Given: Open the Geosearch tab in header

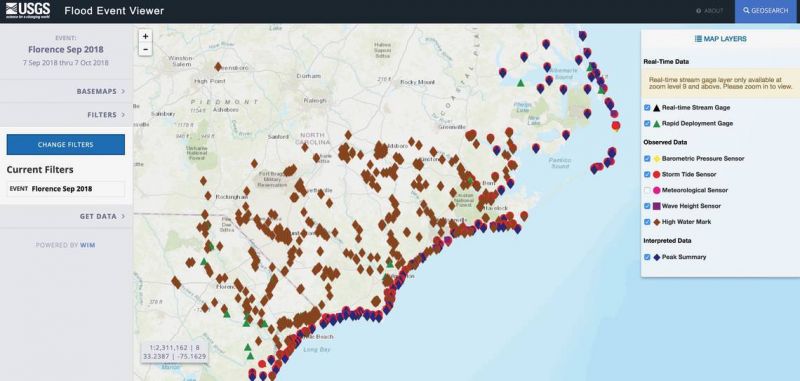Looking at the screenshot, I should (x=766, y=11).
